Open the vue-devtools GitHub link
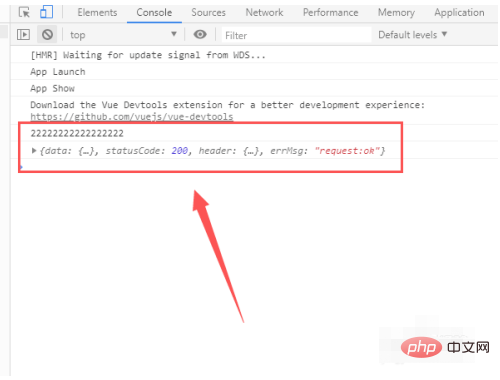Viewport: 500px width, 380px height. tap(132, 117)
